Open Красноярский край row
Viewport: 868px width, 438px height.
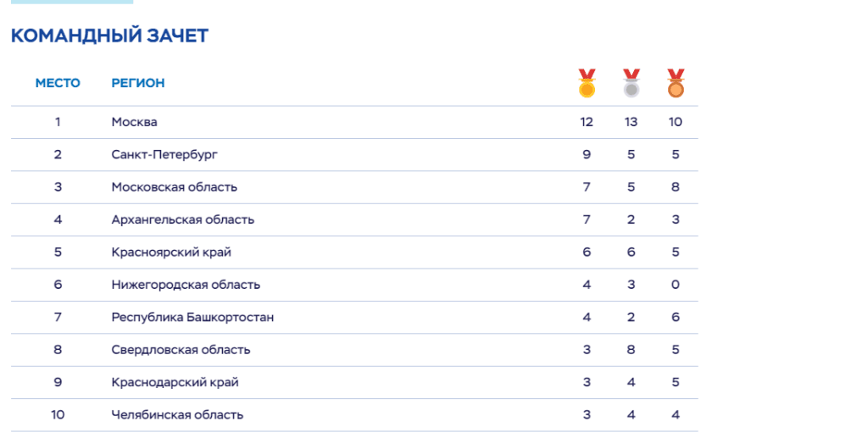(354, 252)
